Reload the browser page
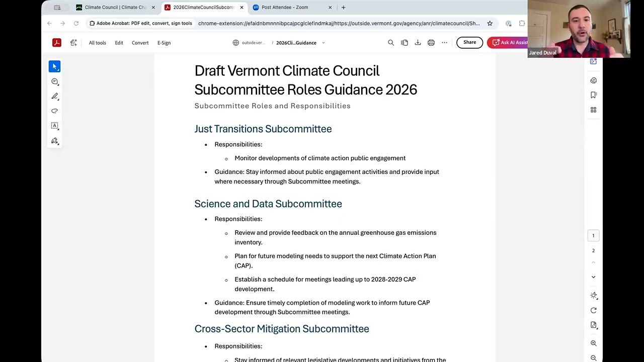 (76, 23)
